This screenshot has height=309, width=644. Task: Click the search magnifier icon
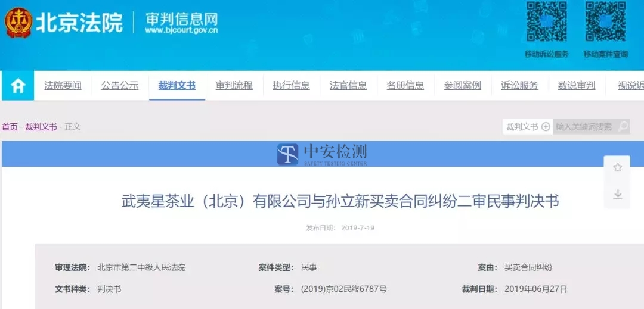point(623,126)
